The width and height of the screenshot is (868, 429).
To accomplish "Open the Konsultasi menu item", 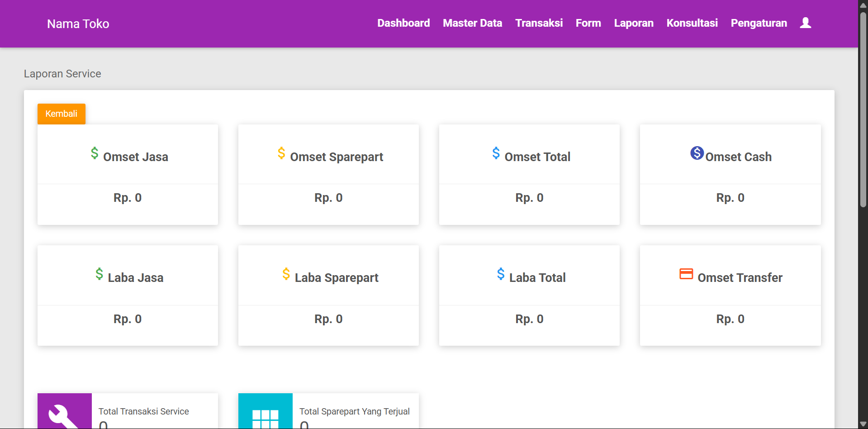I will (692, 23).
